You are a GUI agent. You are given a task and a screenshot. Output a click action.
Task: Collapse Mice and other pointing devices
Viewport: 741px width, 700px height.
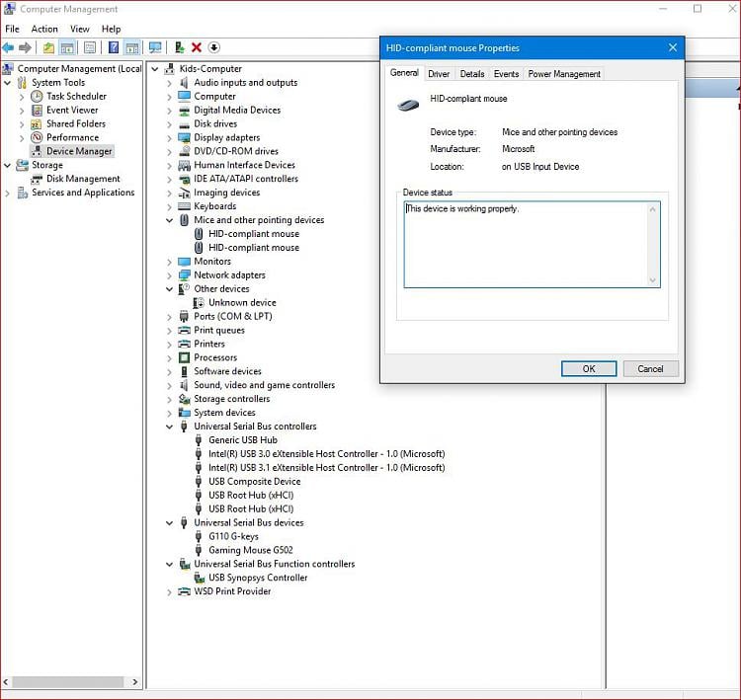click(x=170, y=220)
